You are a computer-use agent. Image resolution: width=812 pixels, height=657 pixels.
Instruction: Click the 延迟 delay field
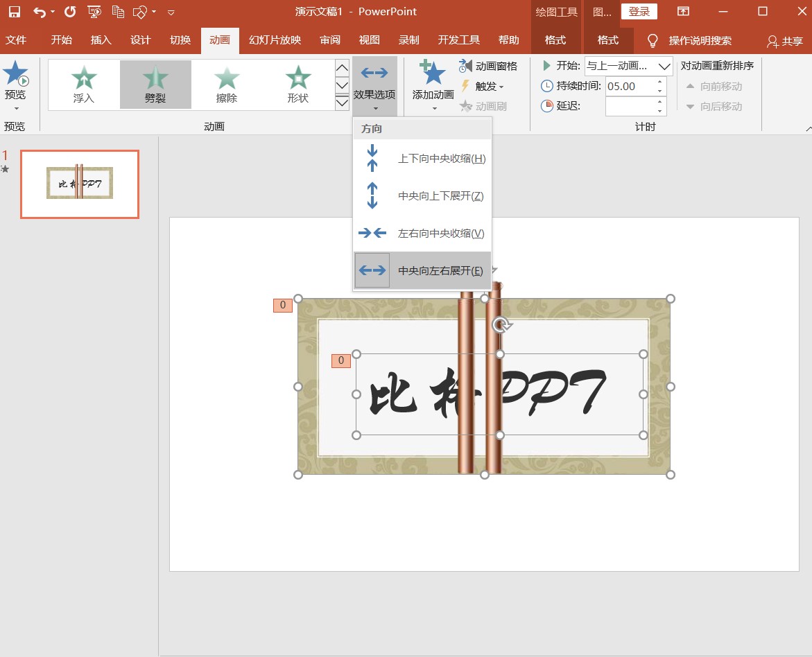[x=629, y=106]
